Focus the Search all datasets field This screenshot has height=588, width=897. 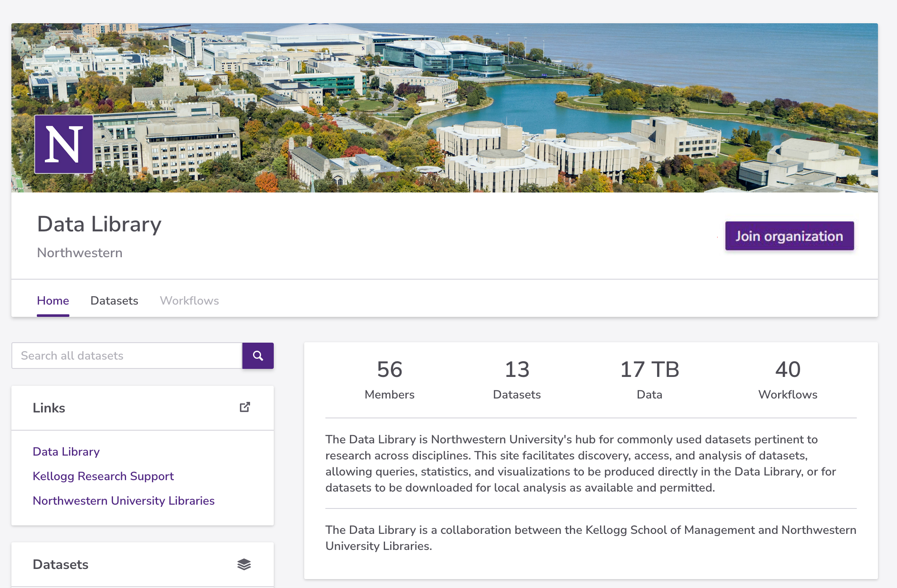click(127, 356)
